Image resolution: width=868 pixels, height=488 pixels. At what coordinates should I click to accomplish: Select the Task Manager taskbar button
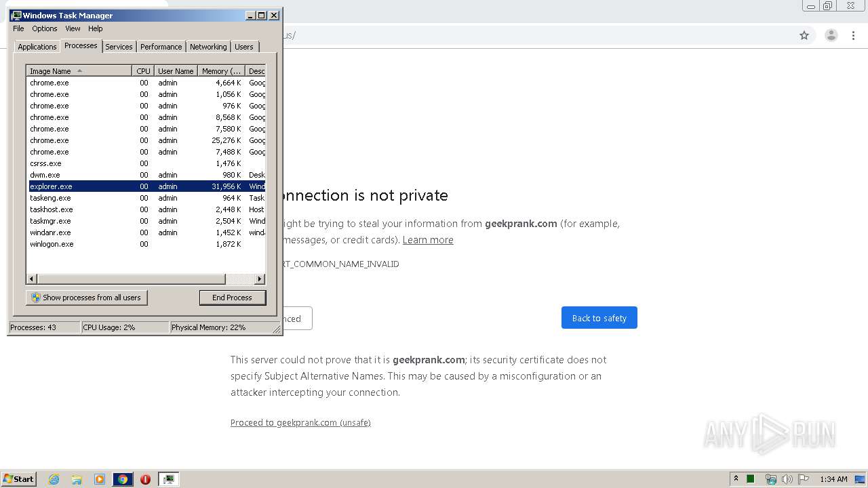coord(168,479)
